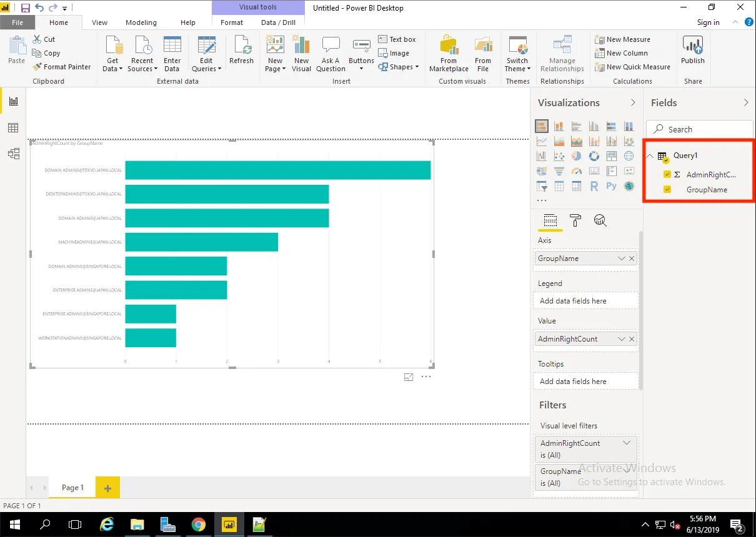Open the Format visual tools tab
This screenshot has width=756, height=537.
click(232, 22)
